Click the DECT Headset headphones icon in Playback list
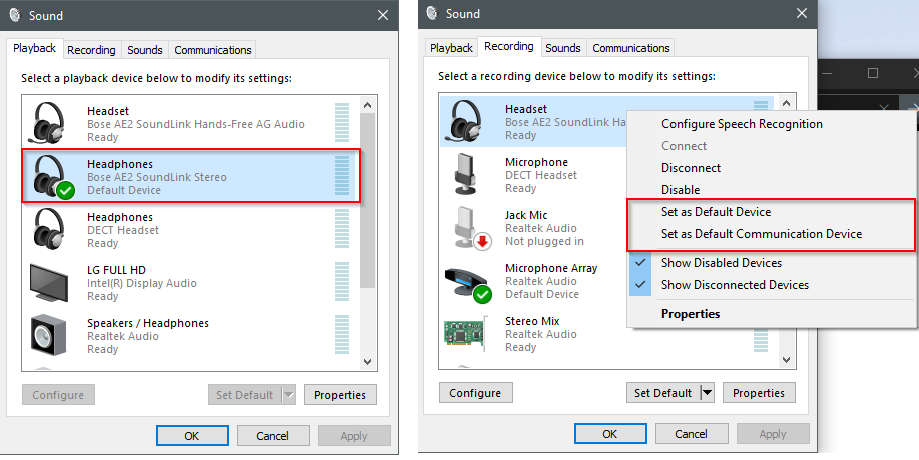The image size is (919, 460). pyautogui.click(x=48, y=229)
